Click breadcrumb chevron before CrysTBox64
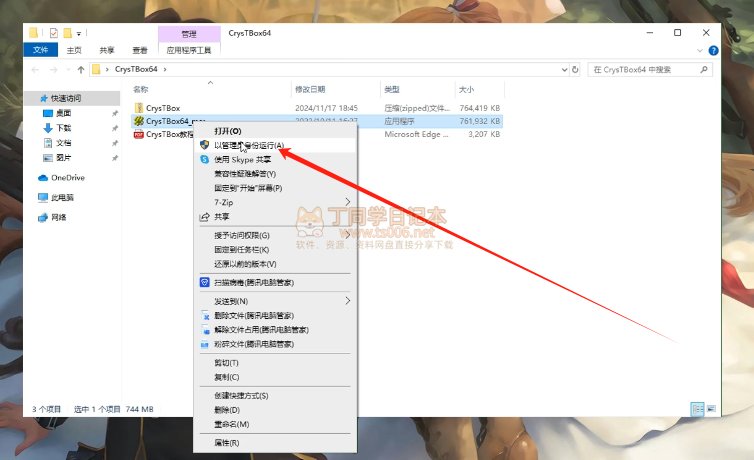Screen dimensions: 754x460 click(x=107, y=69)
